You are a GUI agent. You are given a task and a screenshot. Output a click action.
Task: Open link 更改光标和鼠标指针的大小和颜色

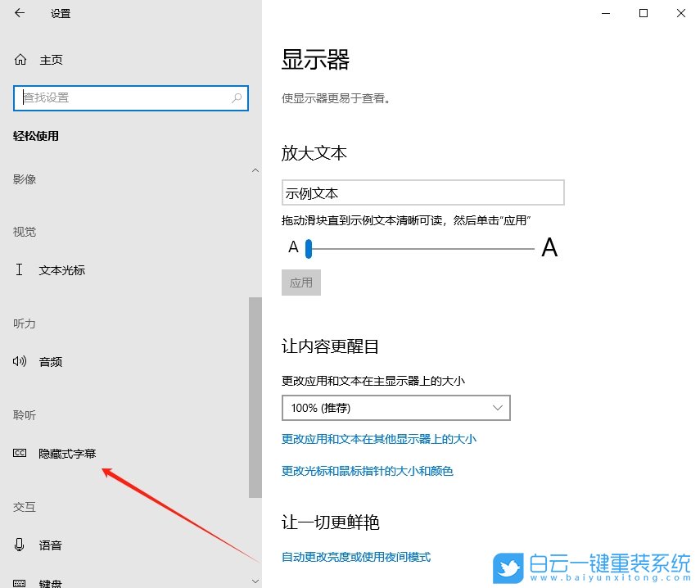pos(370,470)
